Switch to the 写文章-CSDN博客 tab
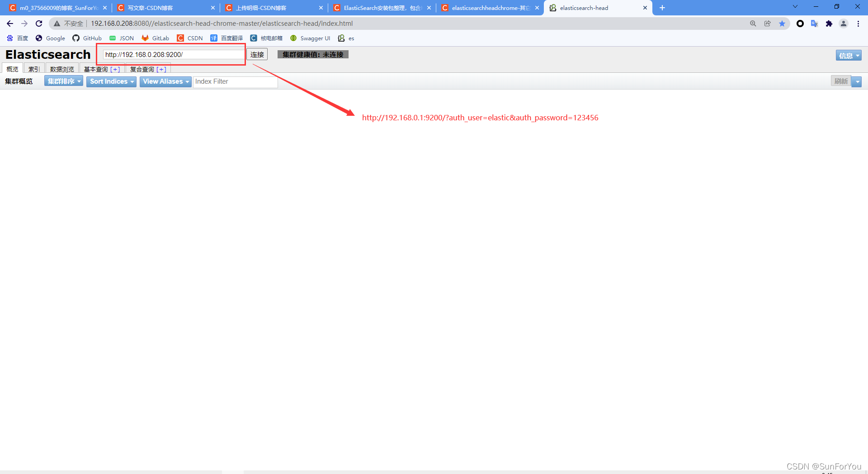The image size is (868, 474). (x=165, y=8)
